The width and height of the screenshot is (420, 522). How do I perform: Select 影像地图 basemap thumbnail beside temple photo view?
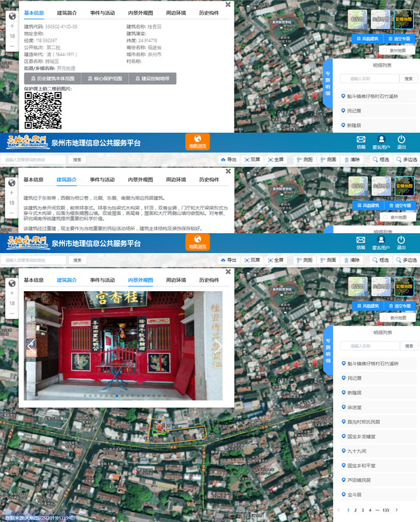(x=404, y=286)
